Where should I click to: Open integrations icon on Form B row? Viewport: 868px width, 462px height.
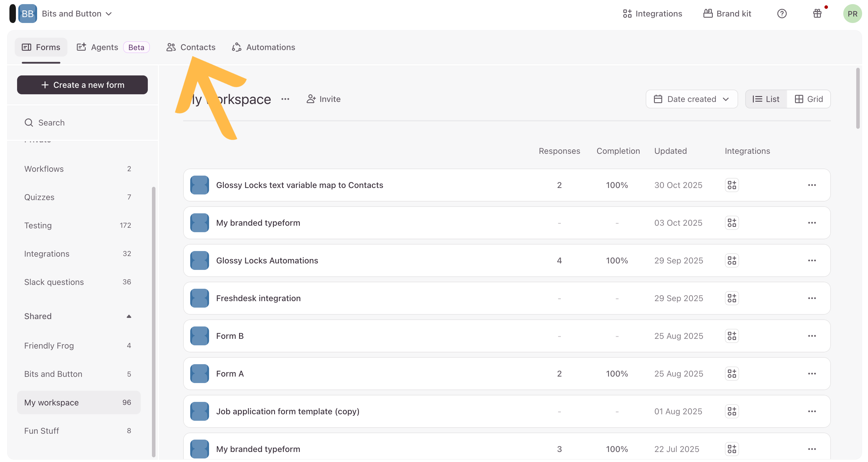[x=732, y=336]
